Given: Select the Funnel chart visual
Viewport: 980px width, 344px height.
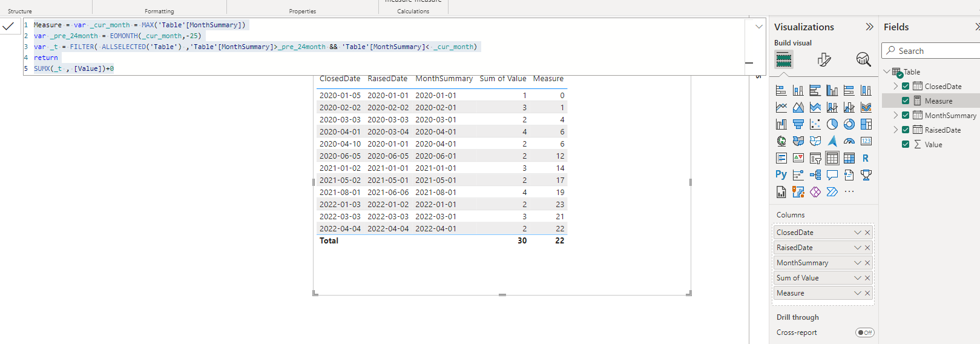Looking at the screenshot, I should click(798, 124).
